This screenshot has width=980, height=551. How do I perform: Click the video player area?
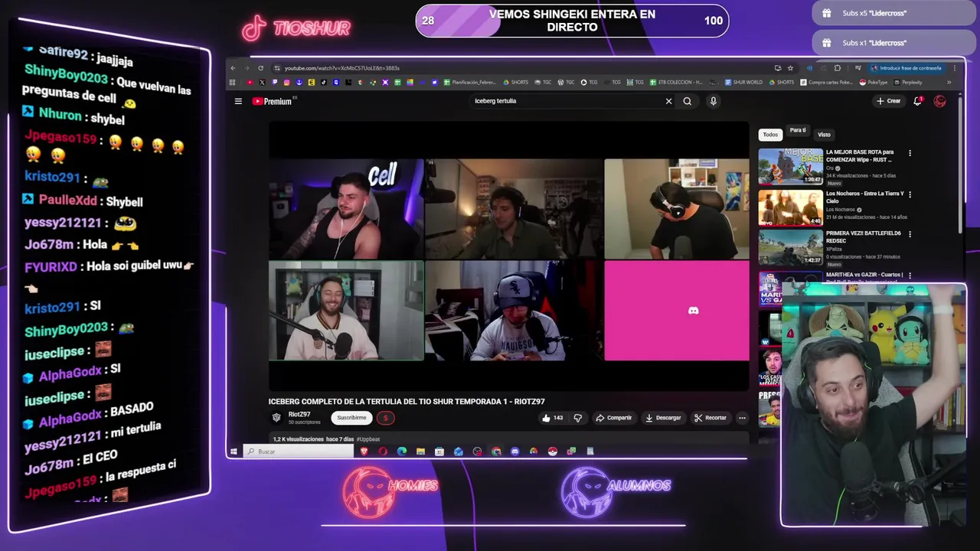[x=508, y=256]
